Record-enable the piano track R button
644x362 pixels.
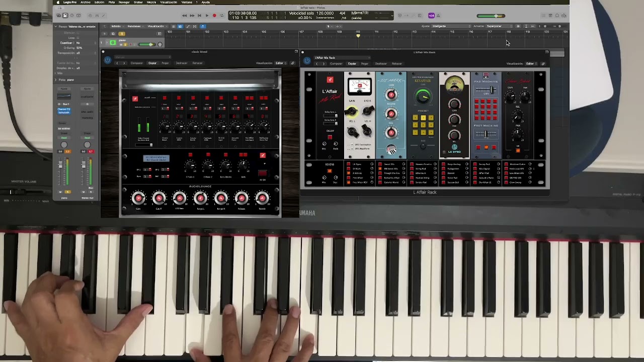[x=130, y=45]
